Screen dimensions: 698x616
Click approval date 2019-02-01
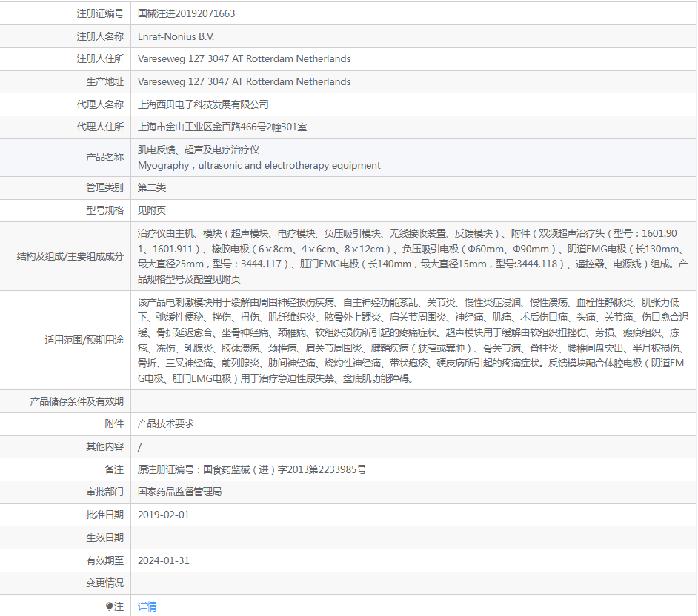click(x=164, y=515)
